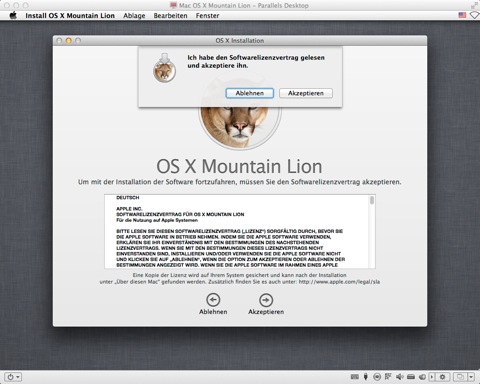Open the Ablage menu

[x=134, y=16]
